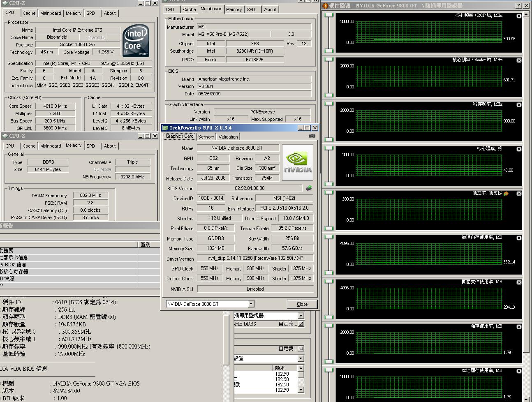Open Mainboard tab in the CPU-Z processor window
The image size is (532, 402).
(x=51, y=13)
